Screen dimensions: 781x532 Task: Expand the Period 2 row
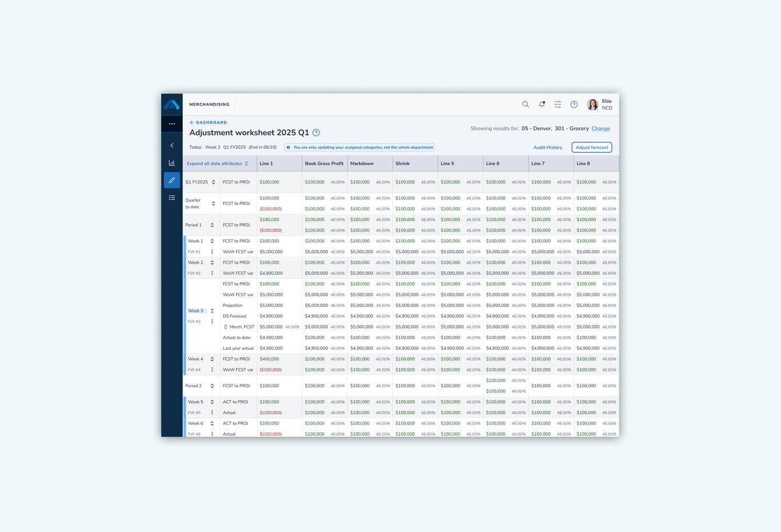pos(212,386)
